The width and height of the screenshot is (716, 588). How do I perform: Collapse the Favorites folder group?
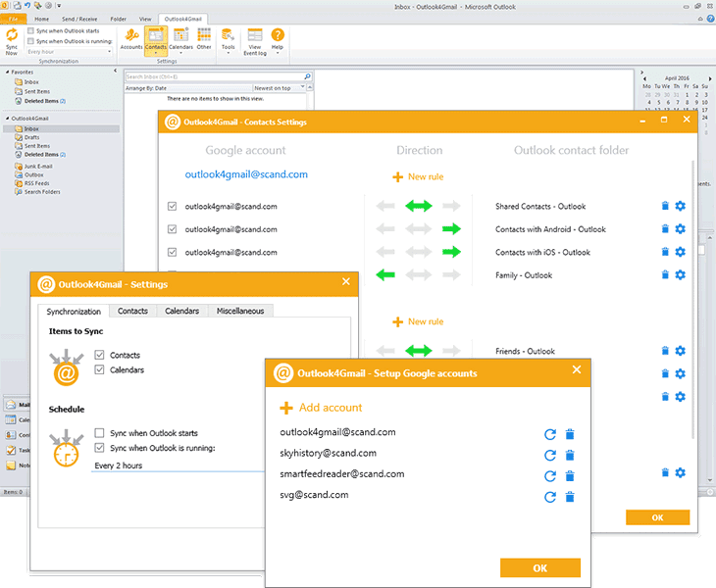(x=8, y=73)
